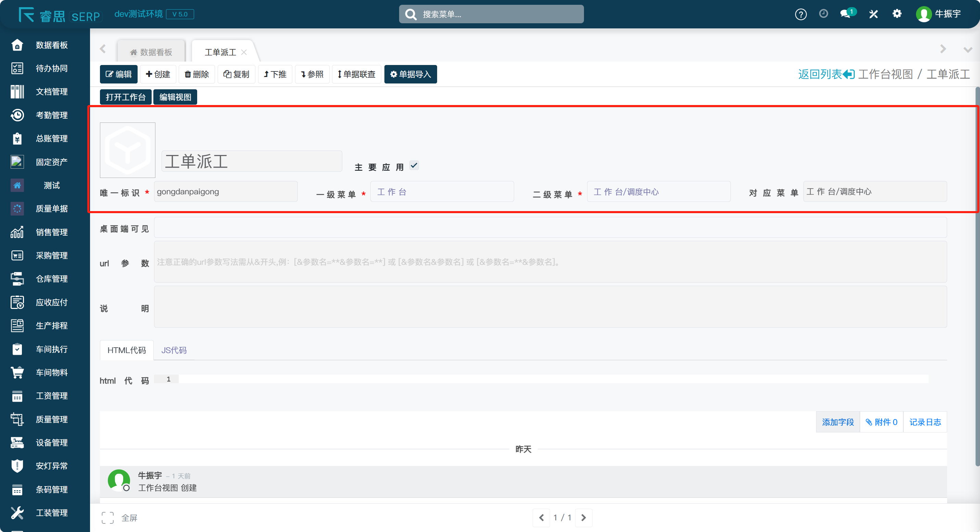The width and height of the screenshot is (980, 532).
Task: Click the help question mark icon
Action: coord(800,14)
